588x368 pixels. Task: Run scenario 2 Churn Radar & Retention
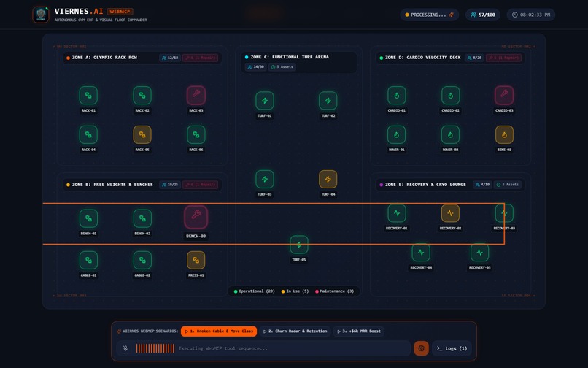pos(295,331)
